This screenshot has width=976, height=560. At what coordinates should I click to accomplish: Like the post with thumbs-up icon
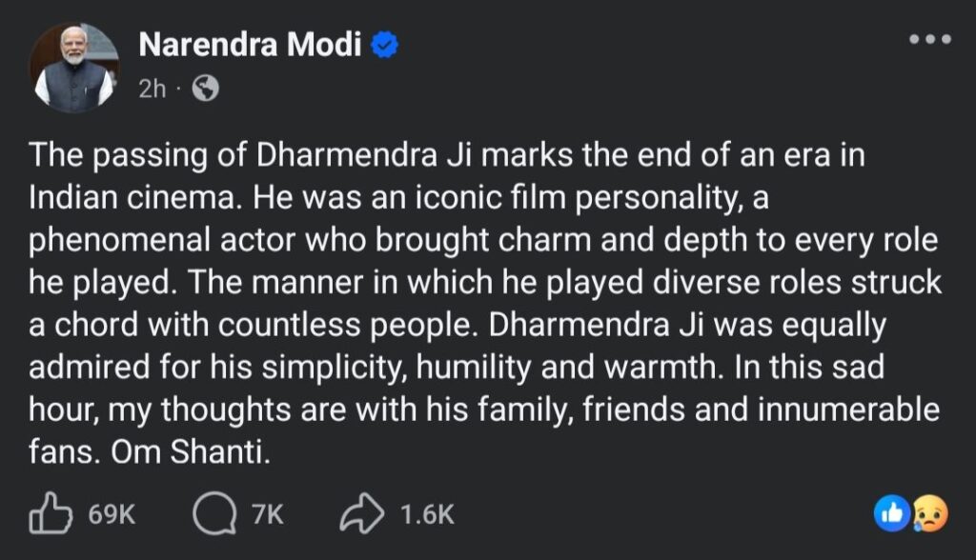click(x=51, y=515)
